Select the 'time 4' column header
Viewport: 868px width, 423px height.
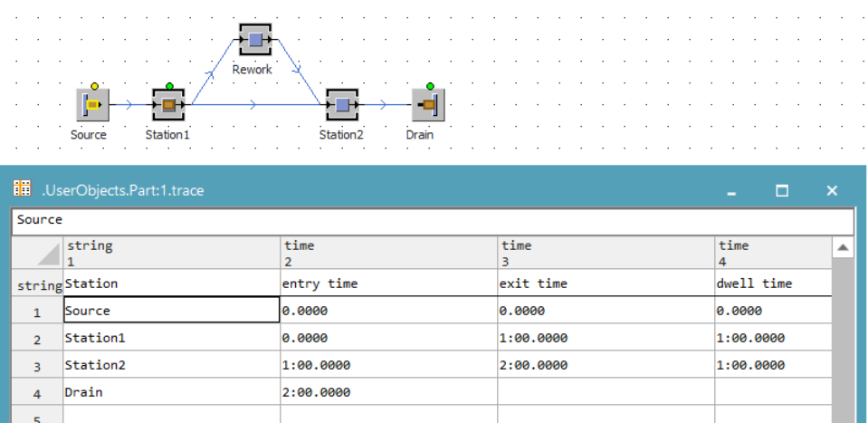[x=772, y=253]
